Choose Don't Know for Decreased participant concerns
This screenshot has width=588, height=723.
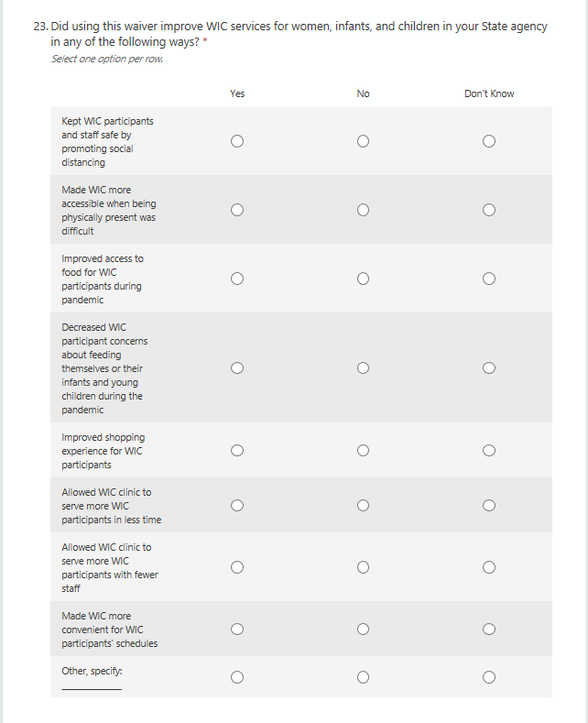[x=489, y=368]
